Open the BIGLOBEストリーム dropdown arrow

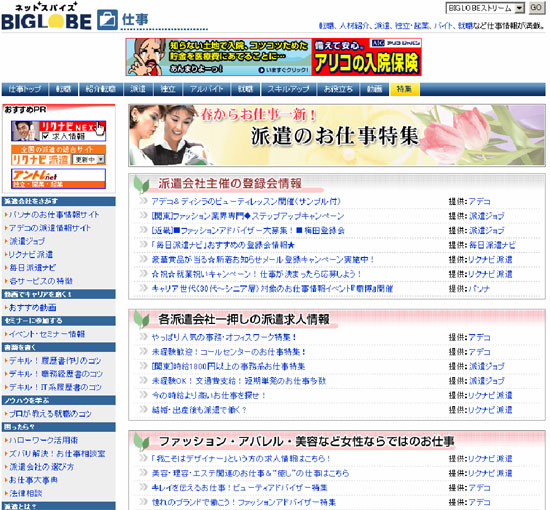[519, 8]
